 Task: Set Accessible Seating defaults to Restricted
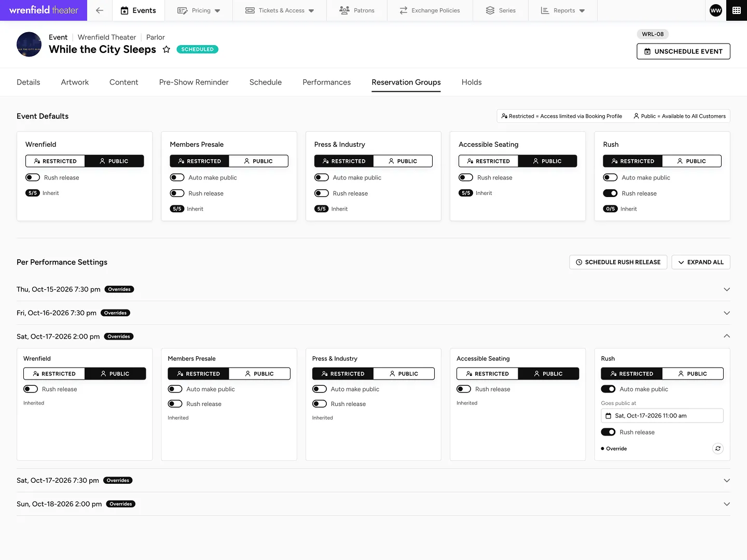pyautogui.click(x=488, y=161)
